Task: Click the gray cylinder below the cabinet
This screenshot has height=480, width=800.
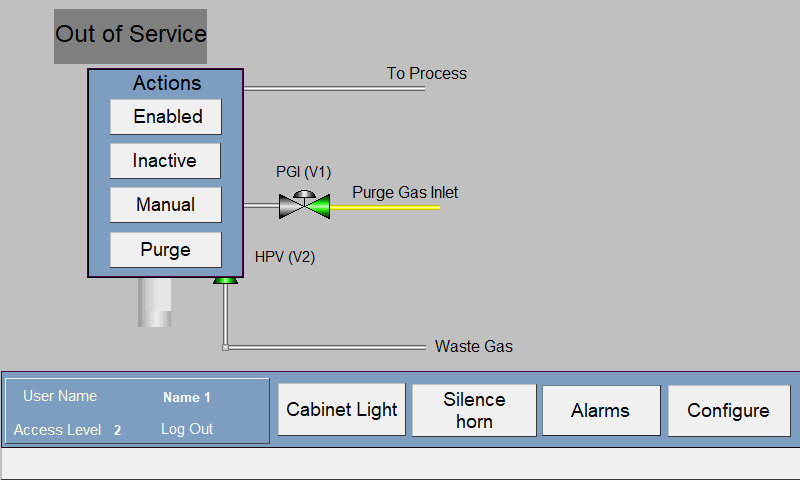Action: (155, 302)
